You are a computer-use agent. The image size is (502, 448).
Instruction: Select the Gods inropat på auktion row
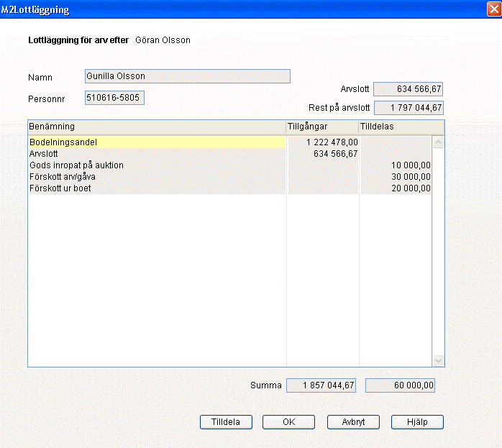point(156,165)
